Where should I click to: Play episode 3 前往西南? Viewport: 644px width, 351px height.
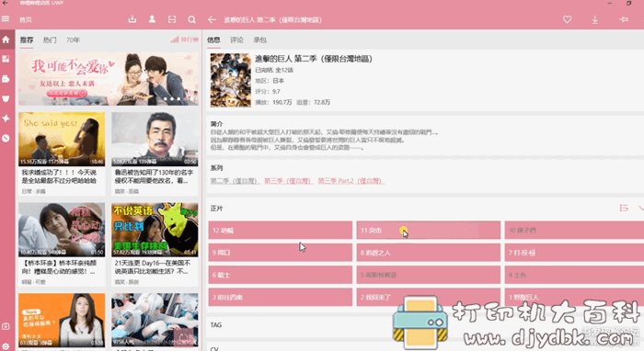click(x=281, y=297)
